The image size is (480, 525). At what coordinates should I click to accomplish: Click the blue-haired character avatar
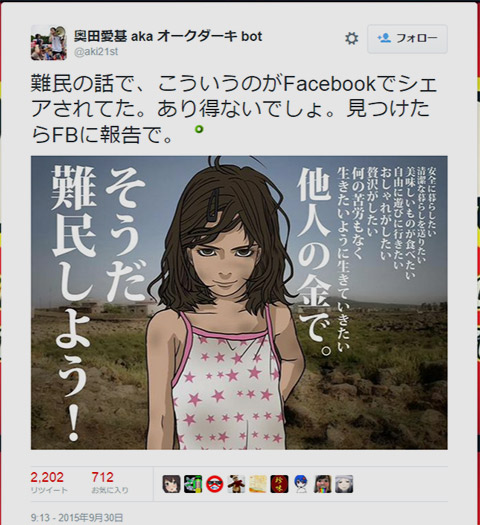point(301,484)
